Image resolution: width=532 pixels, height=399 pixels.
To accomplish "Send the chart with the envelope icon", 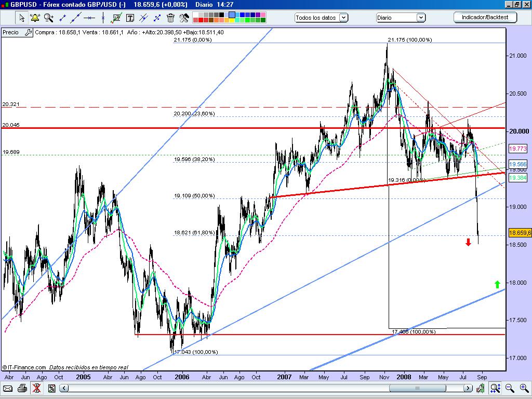I will [8, 388].
